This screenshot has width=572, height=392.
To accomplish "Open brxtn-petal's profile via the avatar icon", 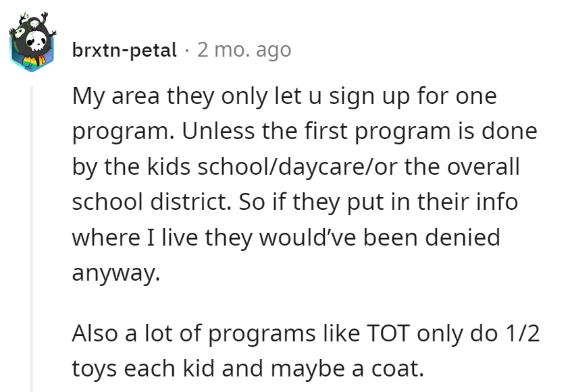I will point(30,40).
